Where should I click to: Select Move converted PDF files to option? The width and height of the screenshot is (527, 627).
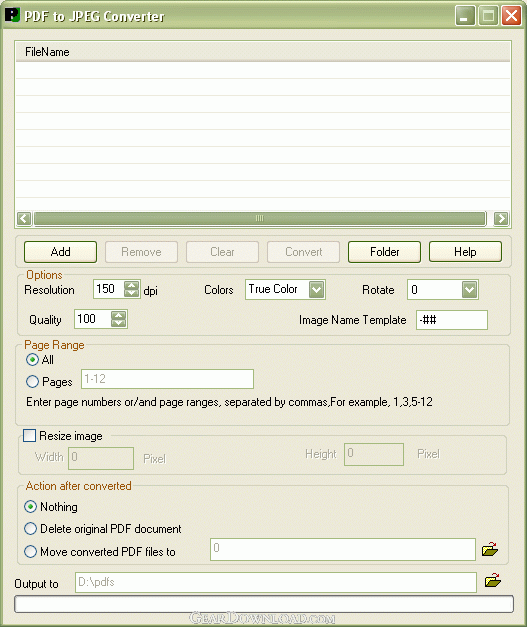pos(30,551)
